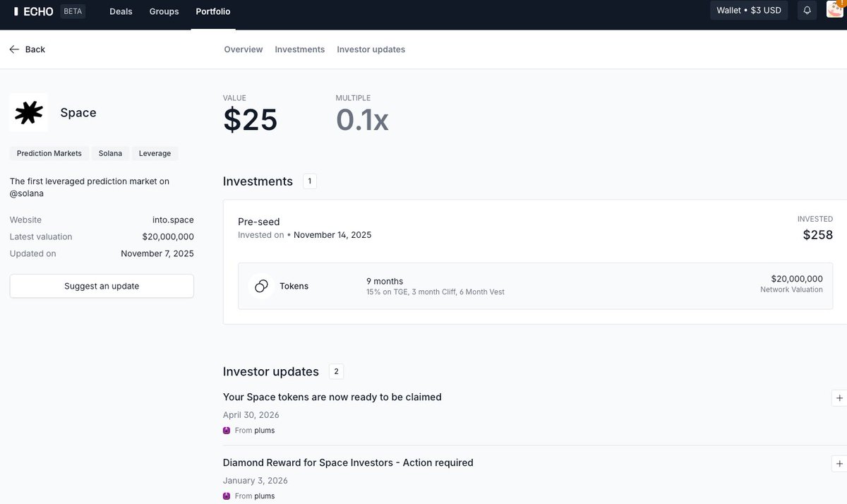Click the BETA badge
The image size is (847, 504).
pyautogui.click(x=73, y=11)
